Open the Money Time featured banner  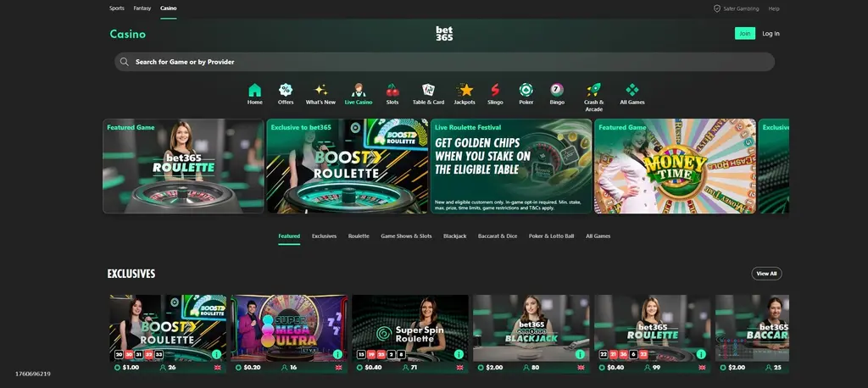[x=675, y=166]
